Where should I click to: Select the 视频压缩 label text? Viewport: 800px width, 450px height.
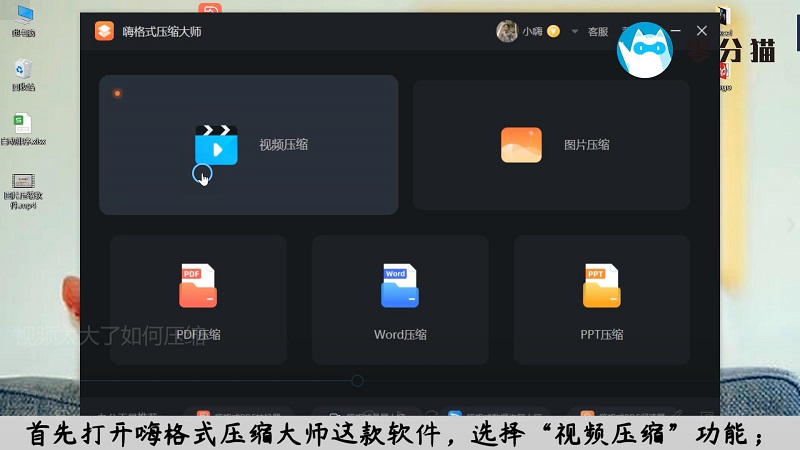tap(283, 145)
